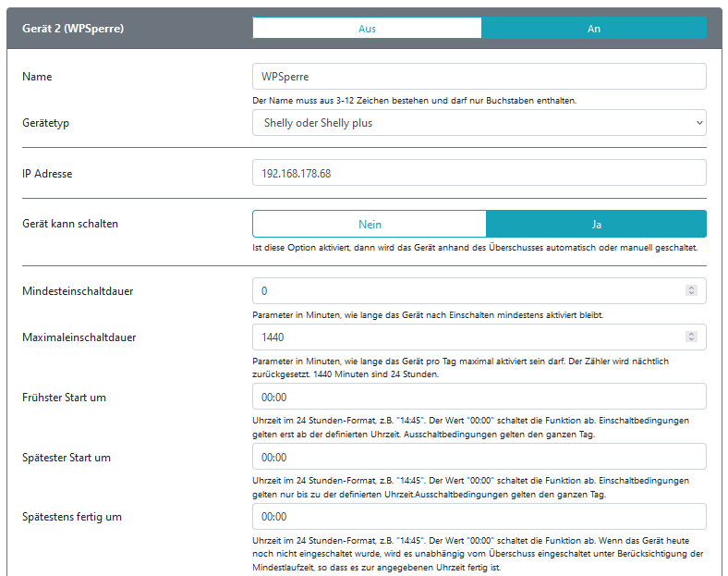Image resolution: width=728 pixels, height=576 pixels.
Task: Click the Spätestens fertig um time field
Action: tap(479, 517)
